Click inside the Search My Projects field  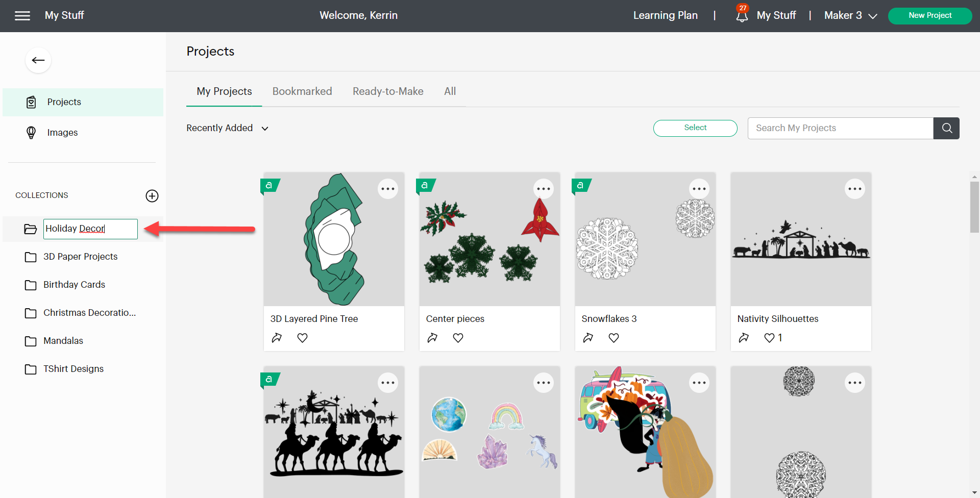click(x=840, y=128)
